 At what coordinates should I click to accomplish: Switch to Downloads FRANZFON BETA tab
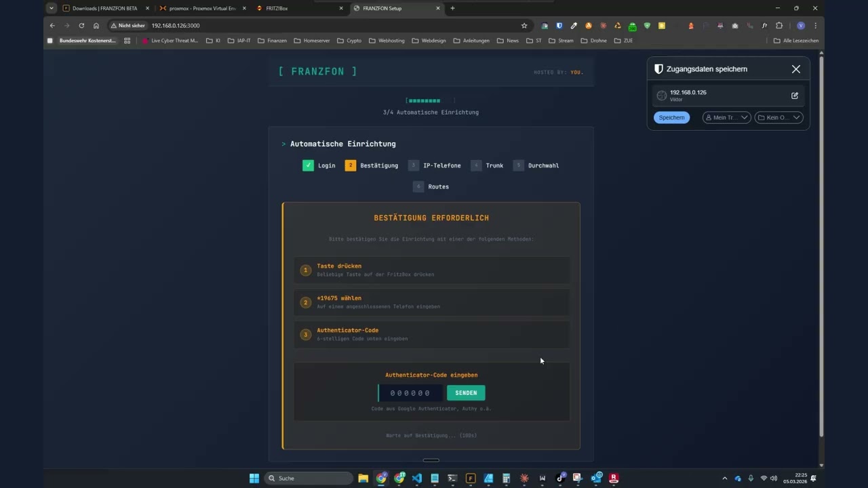[105, 8]
